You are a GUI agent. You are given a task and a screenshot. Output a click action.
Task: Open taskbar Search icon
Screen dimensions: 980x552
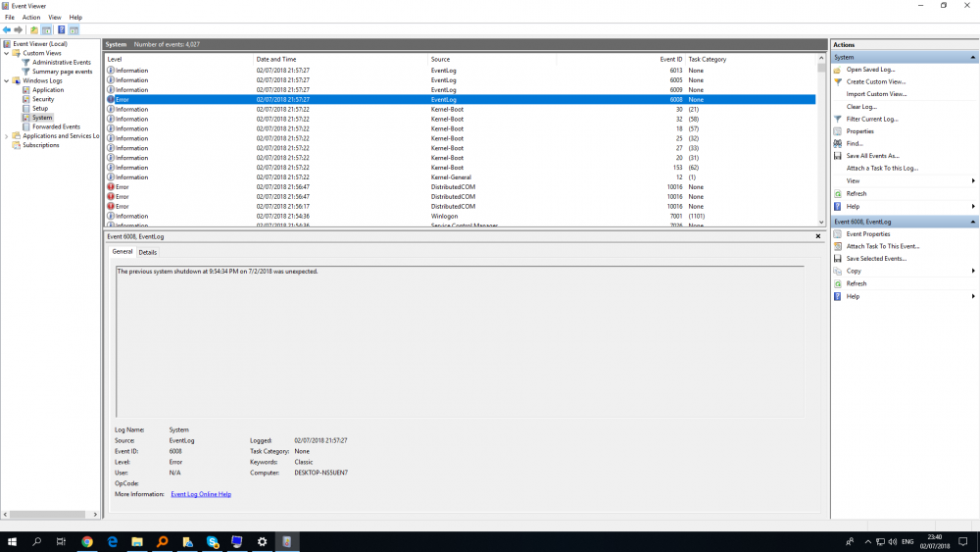(x=37, y=542)
